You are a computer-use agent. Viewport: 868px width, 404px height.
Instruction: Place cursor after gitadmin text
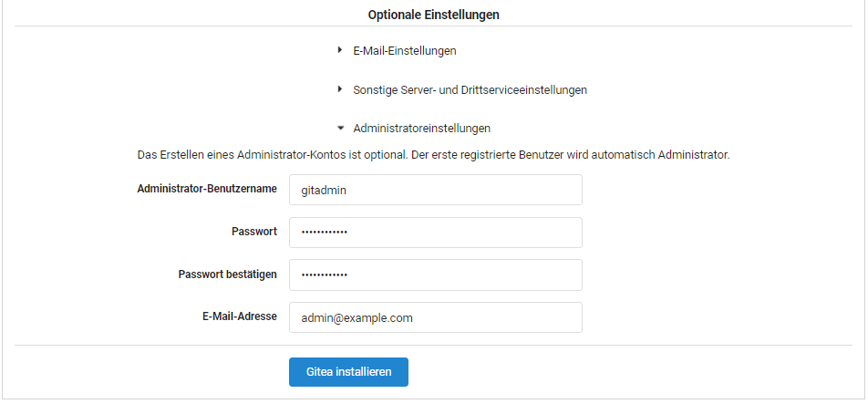[348, 190]
